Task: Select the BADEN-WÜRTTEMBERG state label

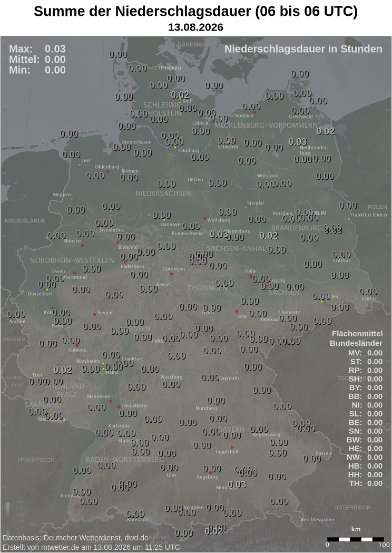Action: tap(125, 460)
